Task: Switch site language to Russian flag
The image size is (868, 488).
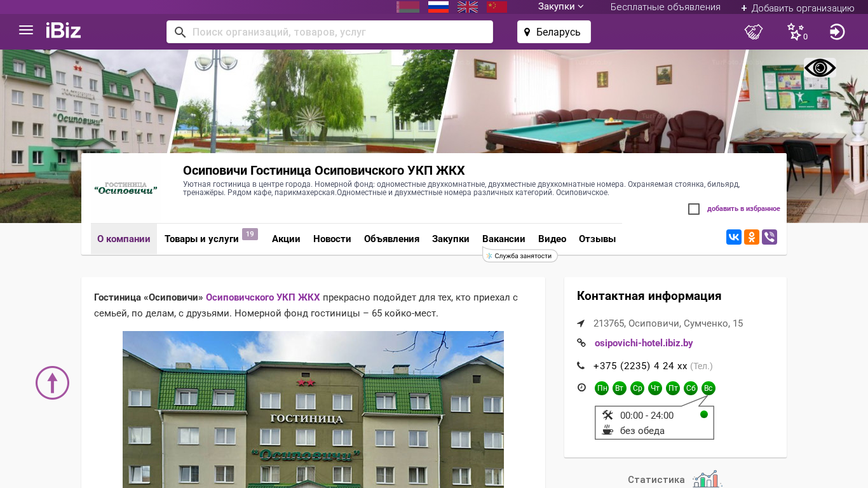Action: pyautogui.click(x=438, y=7)
